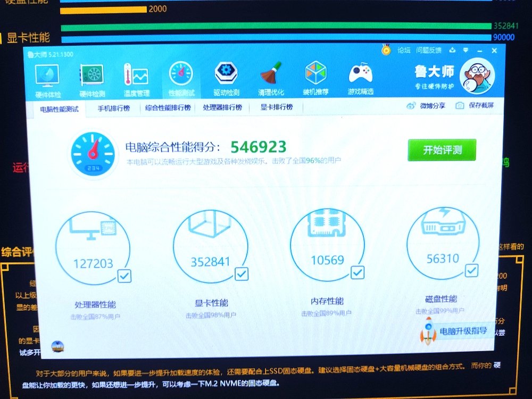Uncheck the 显卡性能 test checkbox

[241, 274]
